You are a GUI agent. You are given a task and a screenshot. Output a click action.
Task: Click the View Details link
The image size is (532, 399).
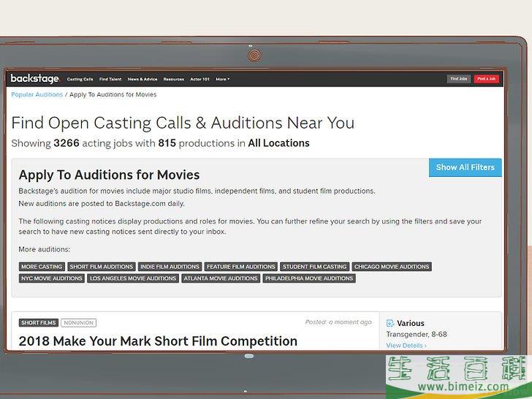tap(406, 346)
